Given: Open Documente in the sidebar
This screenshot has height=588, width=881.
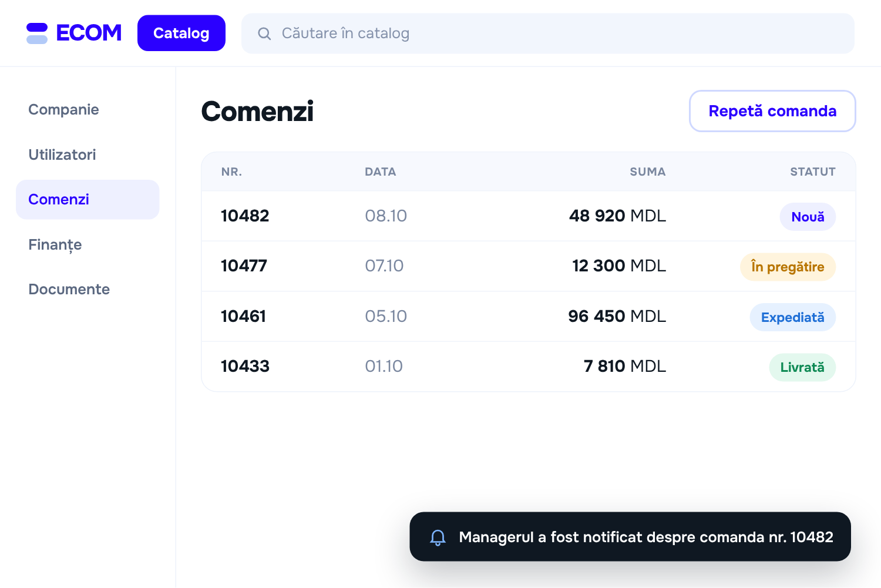Looking at the screenshot, I should coord(88,290).
